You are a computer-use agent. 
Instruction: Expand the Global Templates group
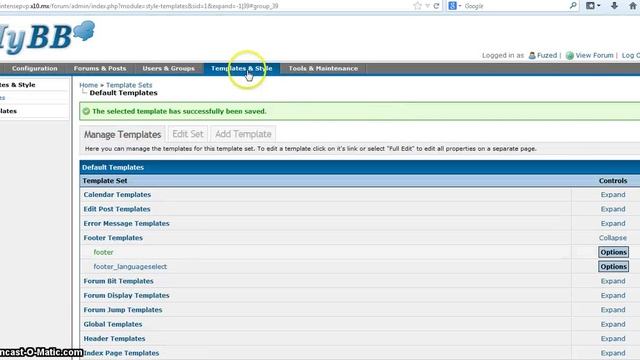613,324
